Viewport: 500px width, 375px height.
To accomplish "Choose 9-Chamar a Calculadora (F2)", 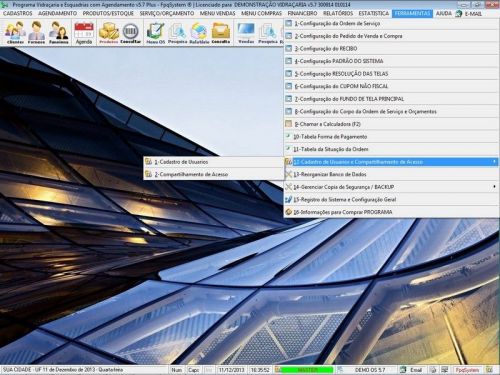I will [x=391, y=124].
